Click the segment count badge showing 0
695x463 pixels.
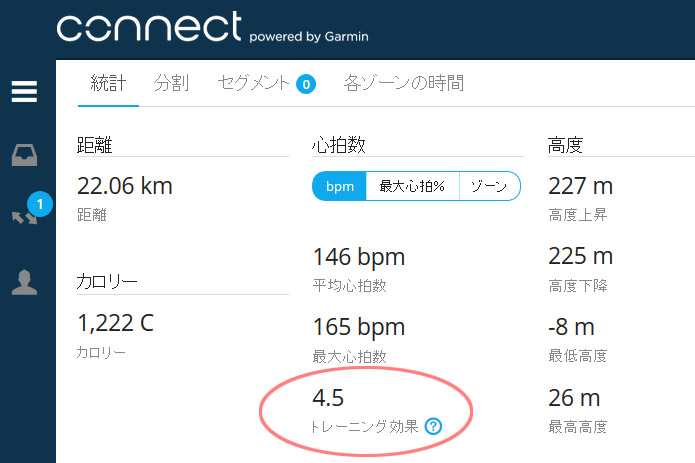coord(306,84)
